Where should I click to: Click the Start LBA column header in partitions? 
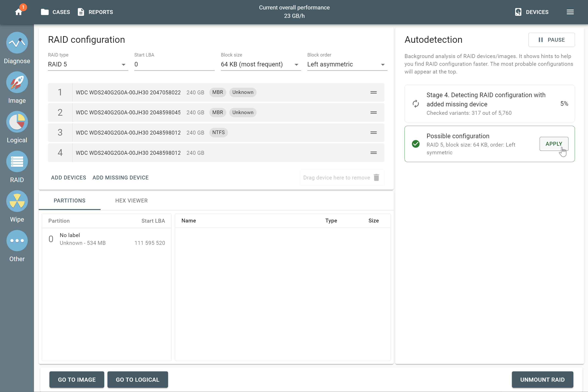153,221
